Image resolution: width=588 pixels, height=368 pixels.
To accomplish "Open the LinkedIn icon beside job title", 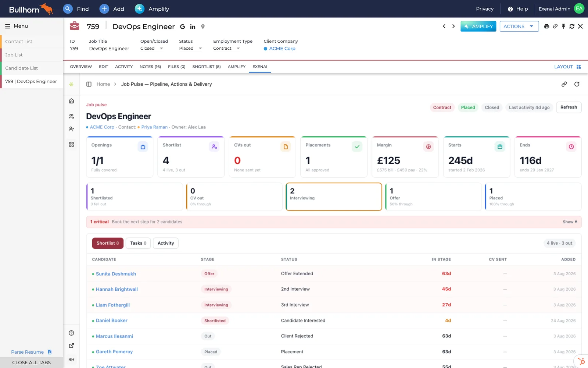I will 193,27.
